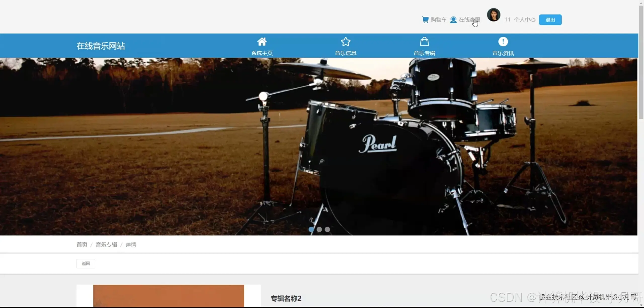
Task: Click the 在线音乐网站 site title
Action: pyautogui.click(x=101, y=46)
